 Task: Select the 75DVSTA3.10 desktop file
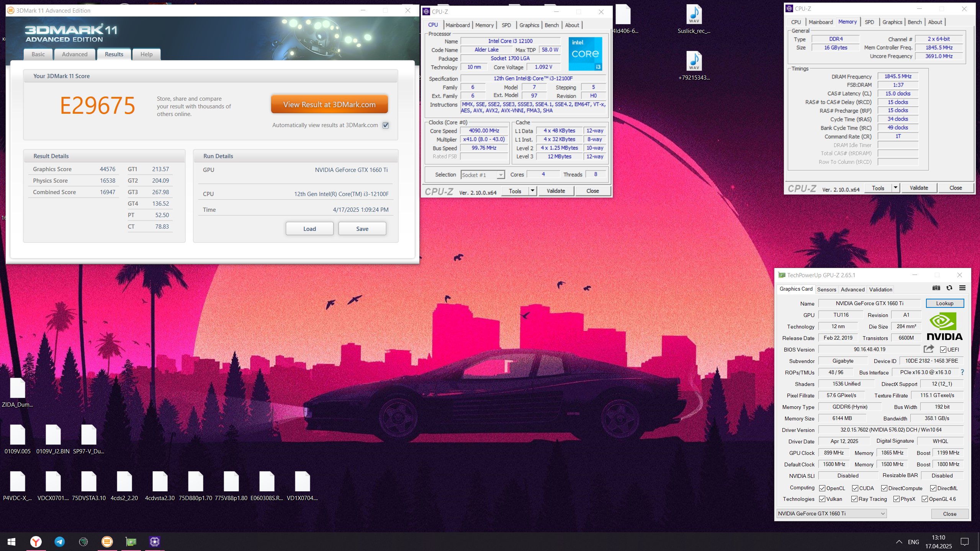pyautogui.click(x=89, y=486)
